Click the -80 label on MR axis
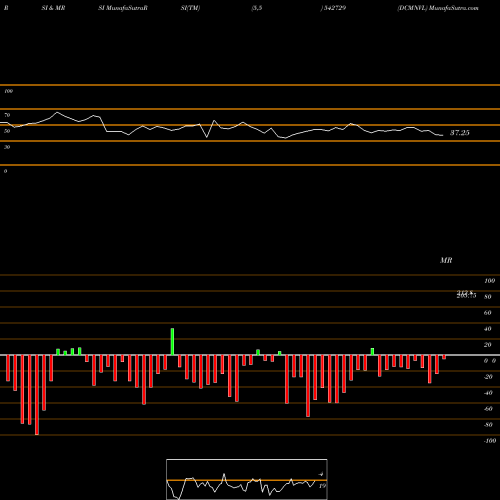Image resolution: width=500 pixels, height=500 pixels. point(488,425)
